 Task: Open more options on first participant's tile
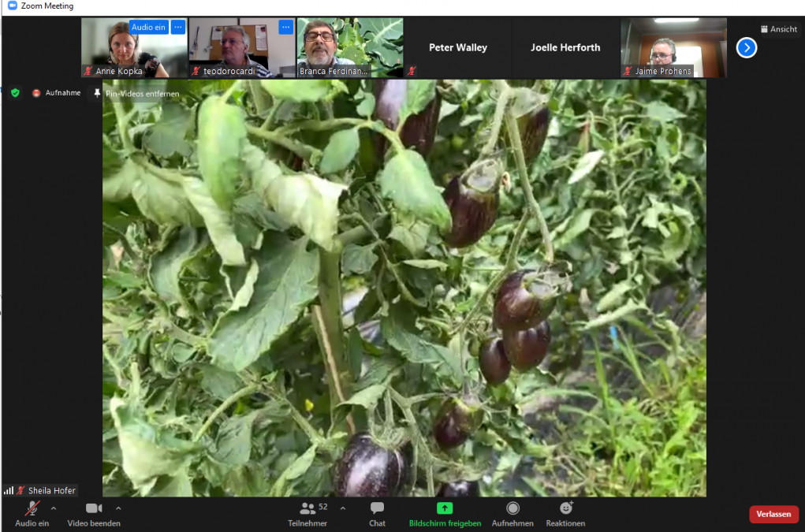pyautogui.click(x=178, y=28)
